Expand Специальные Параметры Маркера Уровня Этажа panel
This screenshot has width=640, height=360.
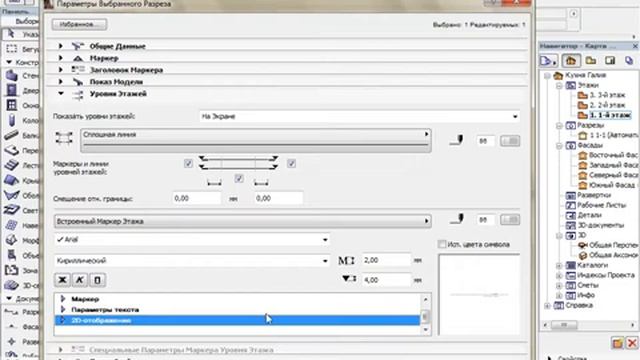coord(61,350)
